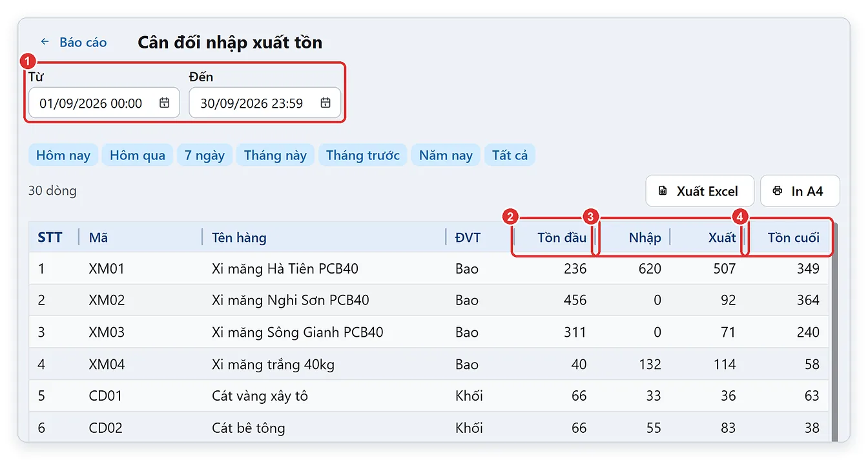The width and height of the screenshot is (868, 460).
Task: Select Xi măng Sông Gianh PCB40 row name
Action: coord(297,332)
